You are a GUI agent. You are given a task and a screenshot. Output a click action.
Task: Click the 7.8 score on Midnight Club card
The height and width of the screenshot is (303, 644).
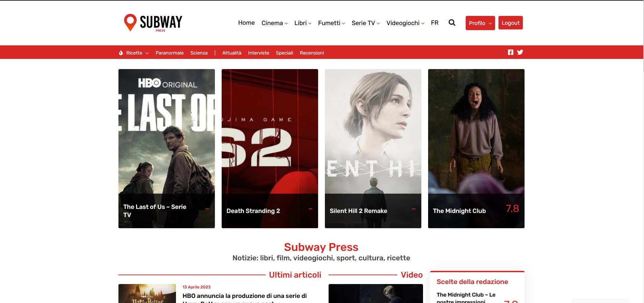pos(512,209)
